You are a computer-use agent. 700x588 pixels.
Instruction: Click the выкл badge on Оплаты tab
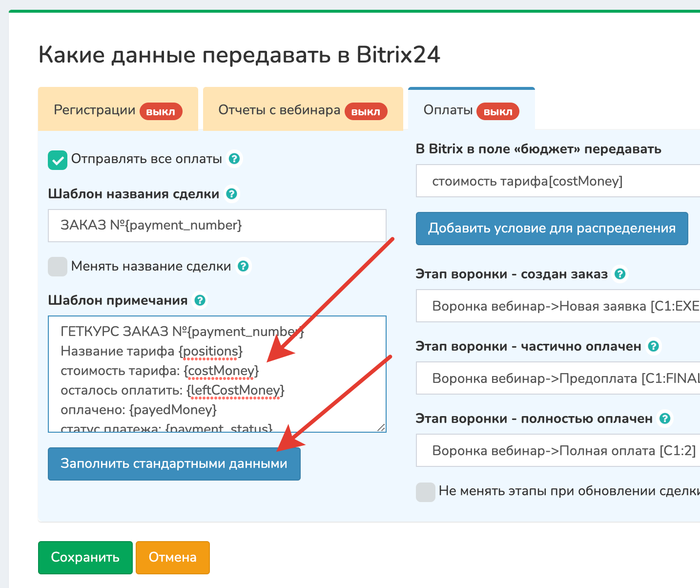tap(498, 111)
